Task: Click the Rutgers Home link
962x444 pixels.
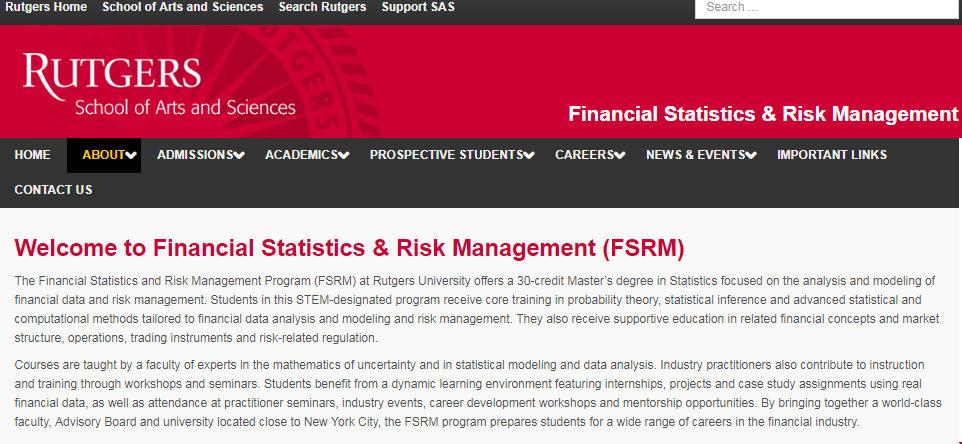Action: [46, 7]
